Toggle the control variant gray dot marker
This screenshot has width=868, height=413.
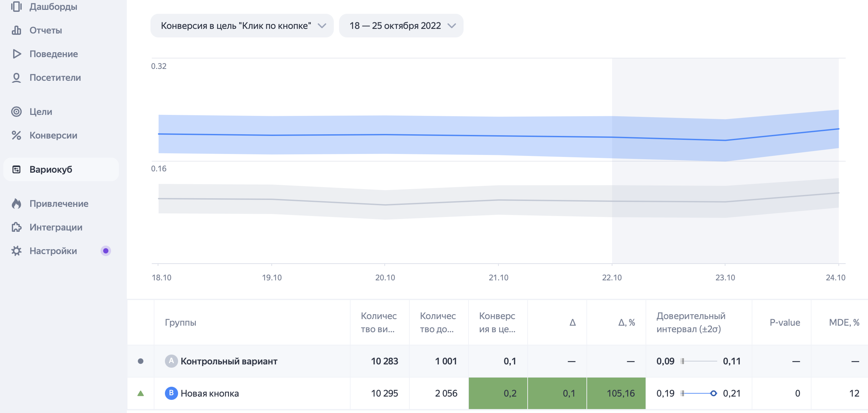coord(141,361)
